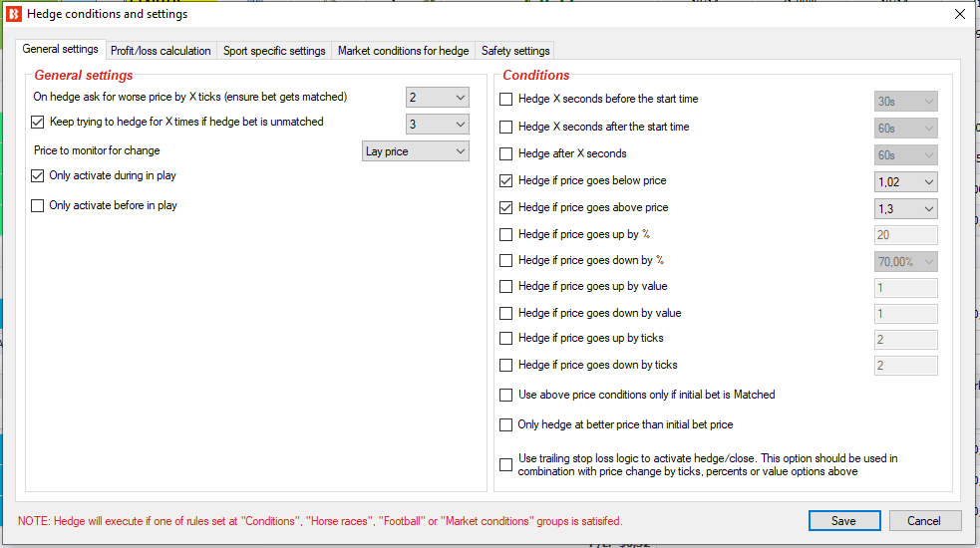Tick Only hedge at better price option
The height and width of the screenshot is (548, 980).
point(506,424)
